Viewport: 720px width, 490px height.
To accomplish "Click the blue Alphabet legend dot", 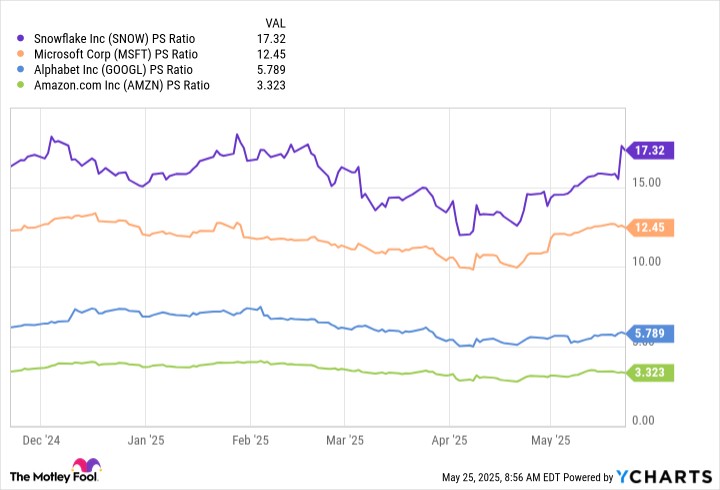I will [x=23, y=70].
